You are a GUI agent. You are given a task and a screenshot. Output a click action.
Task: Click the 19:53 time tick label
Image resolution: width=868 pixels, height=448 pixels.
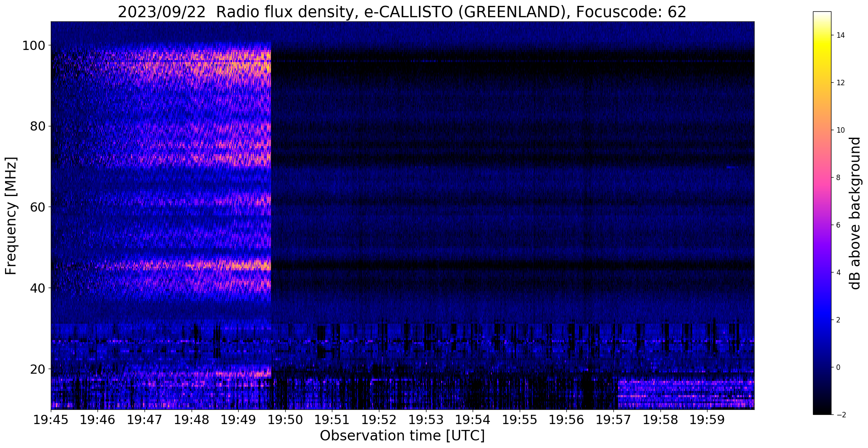426,419
